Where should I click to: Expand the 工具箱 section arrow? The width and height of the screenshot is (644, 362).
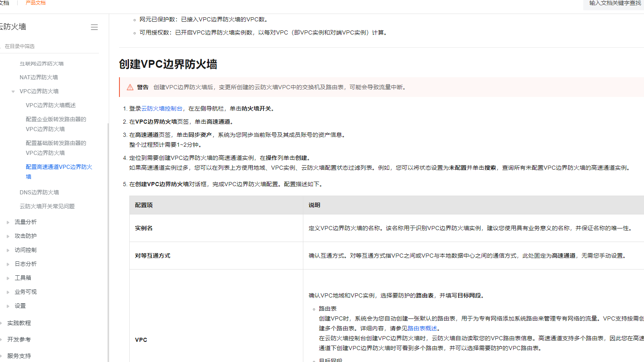tap(8, 278)
